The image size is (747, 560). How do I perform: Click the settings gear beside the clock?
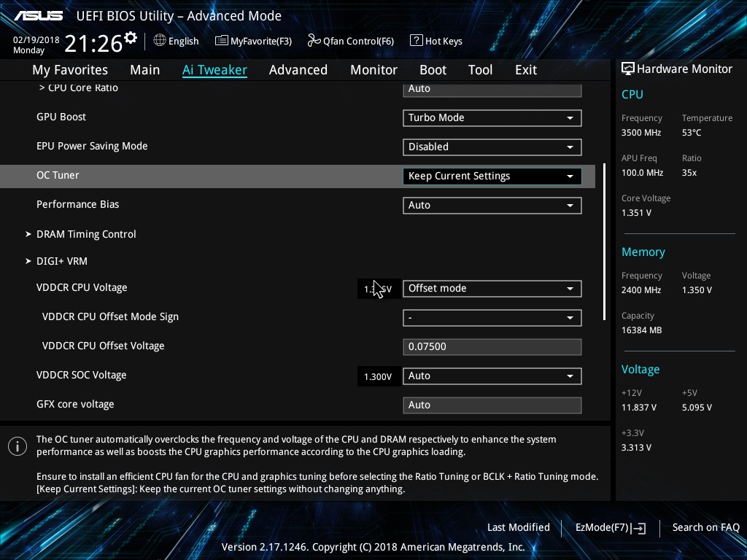(x=130, y=38)
